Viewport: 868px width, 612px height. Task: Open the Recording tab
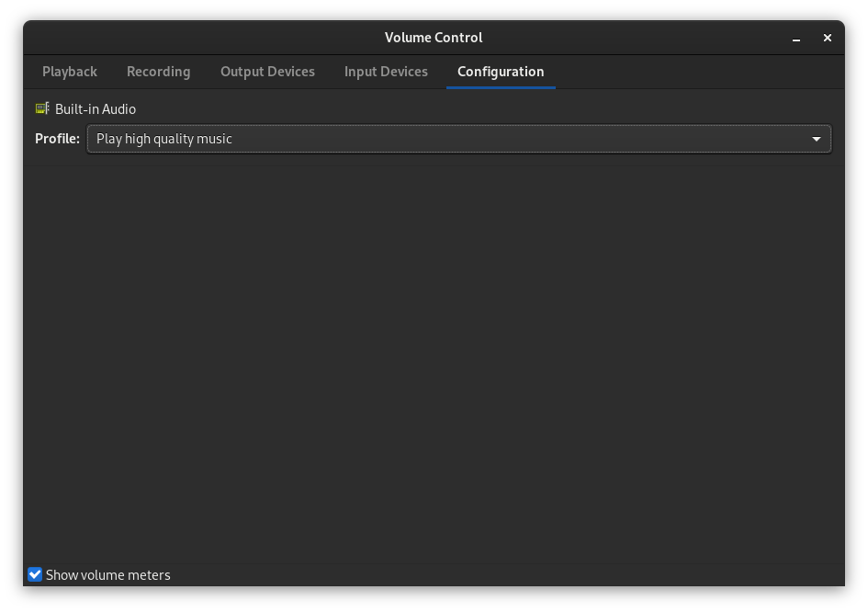[x=158, y=72]
